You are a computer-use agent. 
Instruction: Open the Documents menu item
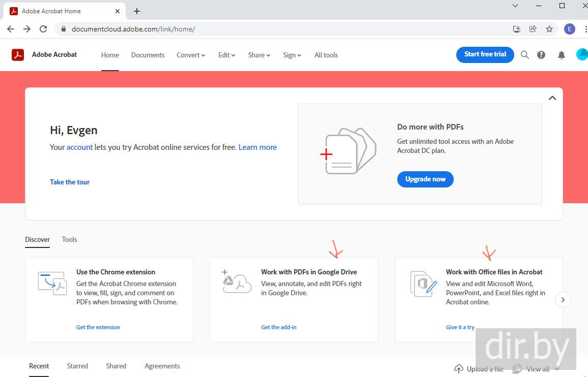[148, 55]
